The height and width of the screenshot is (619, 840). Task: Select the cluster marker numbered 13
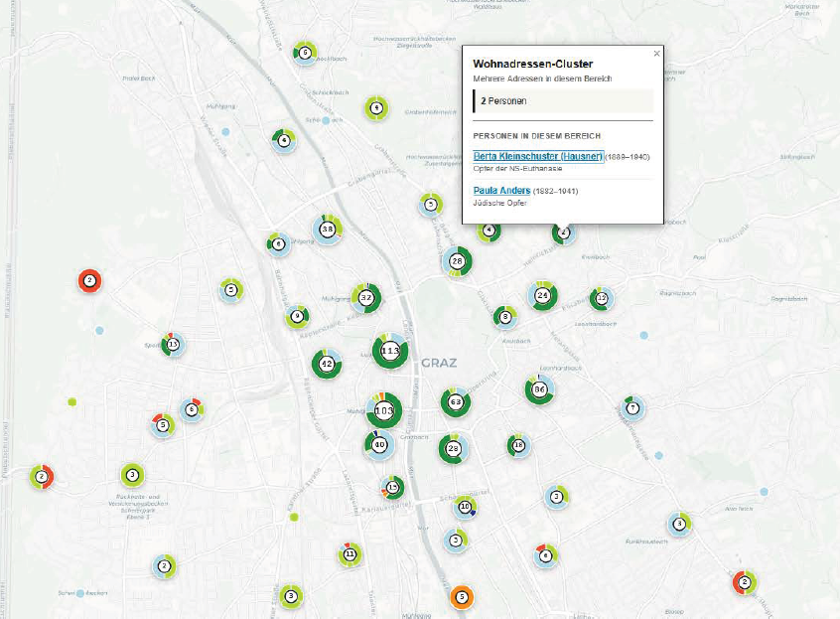[173, 344]
